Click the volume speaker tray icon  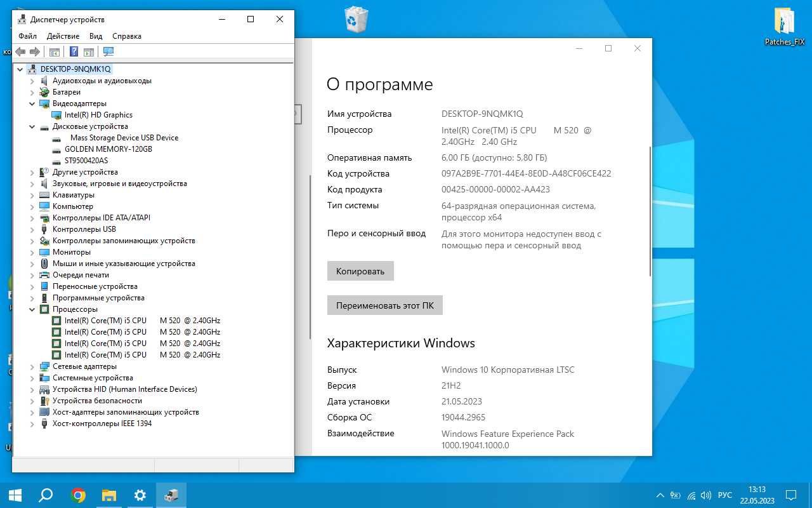tap(706, 495)
